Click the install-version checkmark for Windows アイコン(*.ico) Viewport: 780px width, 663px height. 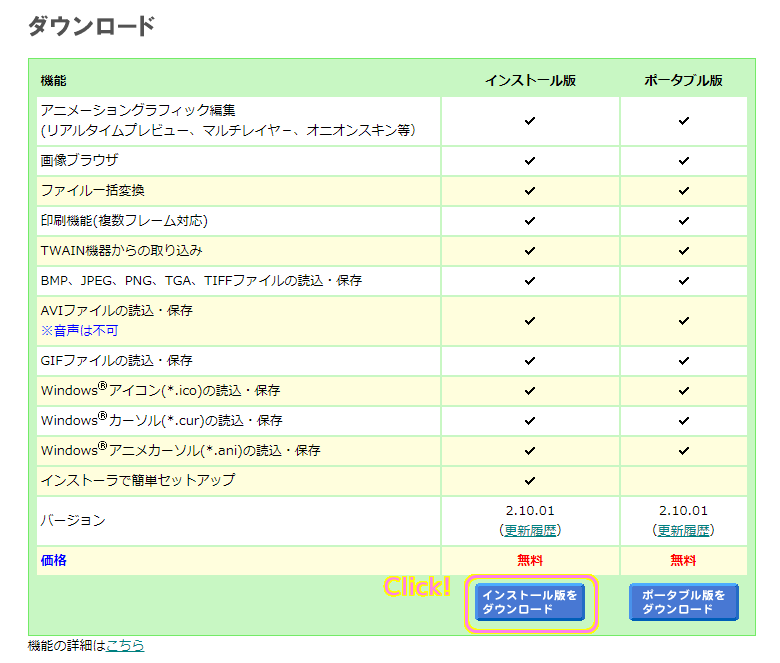pyautogui.click(x=530, y=390)
